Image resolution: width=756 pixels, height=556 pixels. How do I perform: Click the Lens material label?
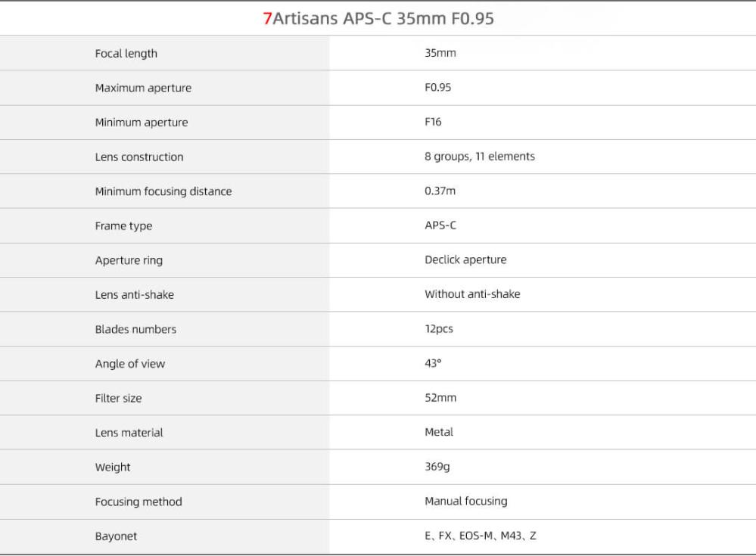click(x=129, y=433)
